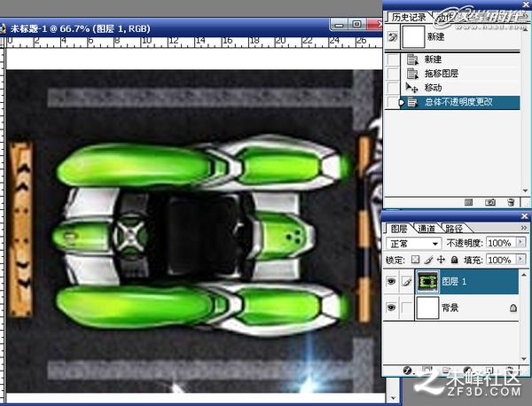
Task: Open the 不透明度 slider arrow
Action: coord(520,242)
